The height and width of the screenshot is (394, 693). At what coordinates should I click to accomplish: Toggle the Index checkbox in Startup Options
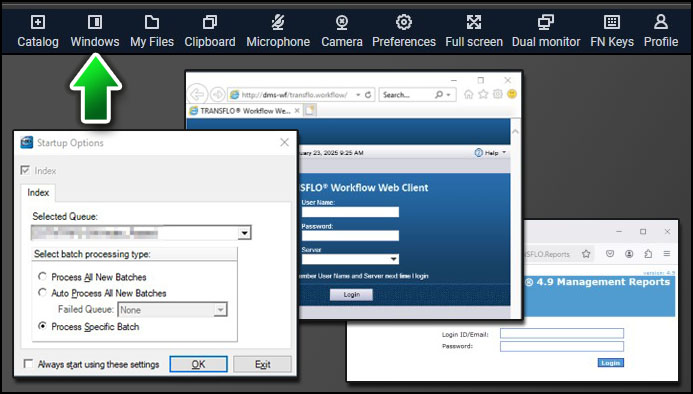(25, 170)
